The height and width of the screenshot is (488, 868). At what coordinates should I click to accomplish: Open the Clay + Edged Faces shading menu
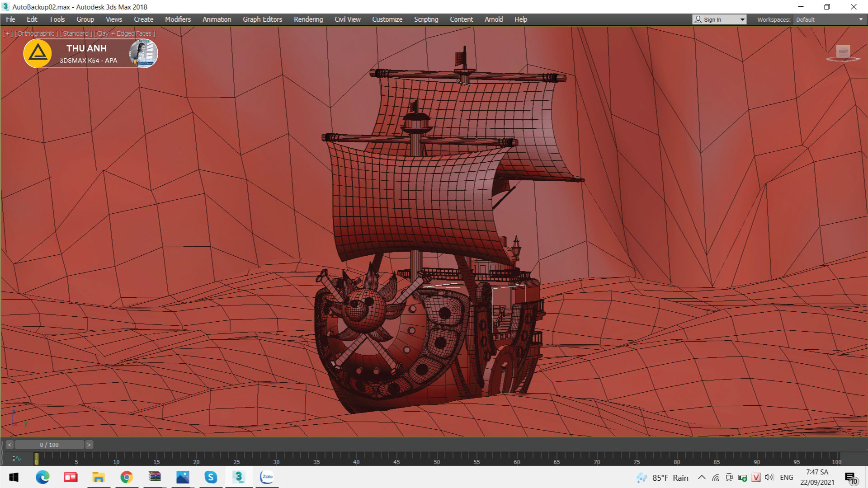tap(125, 33)
